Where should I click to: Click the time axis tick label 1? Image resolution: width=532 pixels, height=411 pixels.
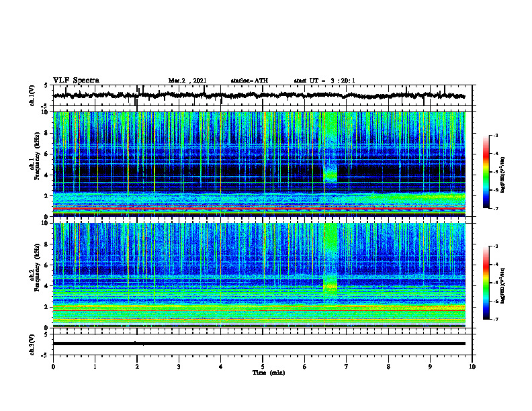tap(95, 367)
